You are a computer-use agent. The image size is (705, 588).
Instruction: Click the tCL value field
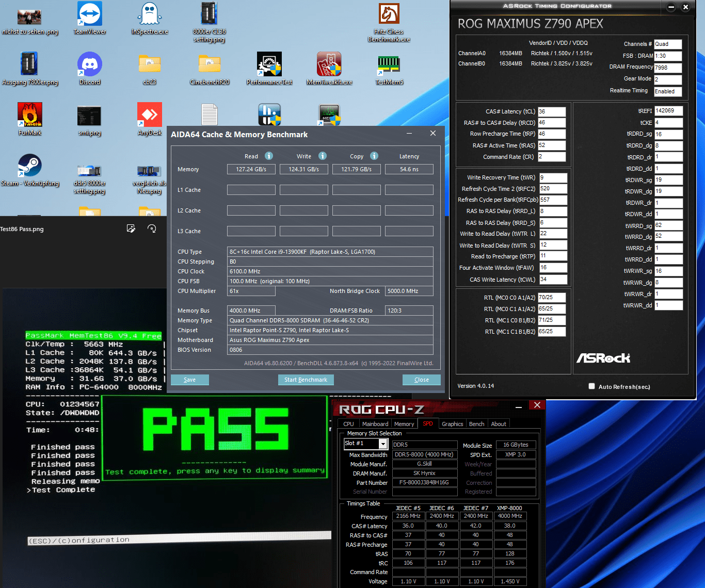(551, 111)
